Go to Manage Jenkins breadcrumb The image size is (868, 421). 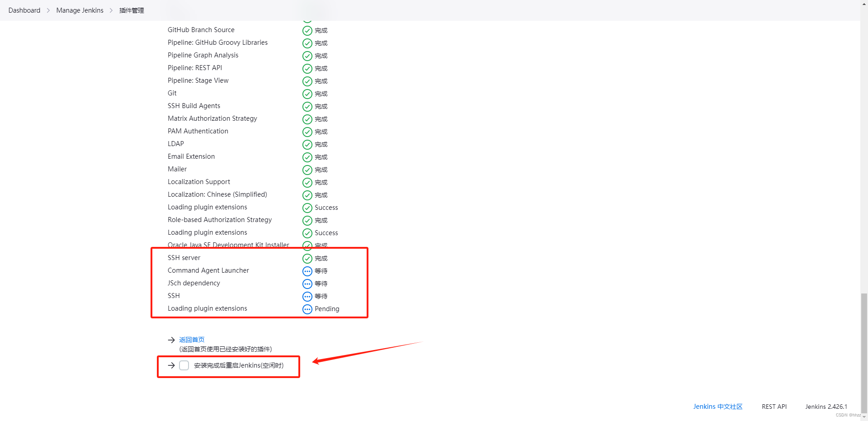coord(80,10)
